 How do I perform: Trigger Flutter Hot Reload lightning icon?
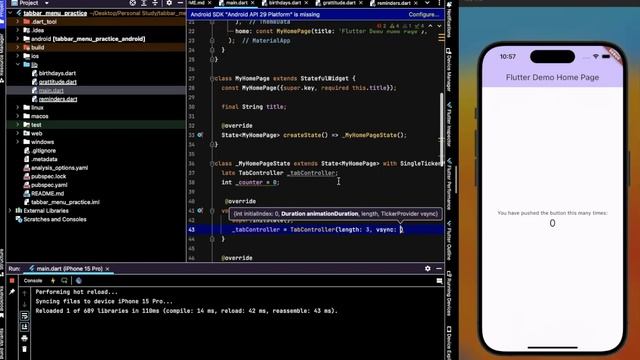(x=53, y=280)
